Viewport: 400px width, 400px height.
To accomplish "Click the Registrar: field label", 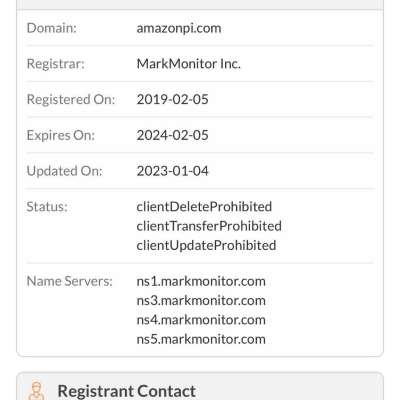I will (55, 64).
